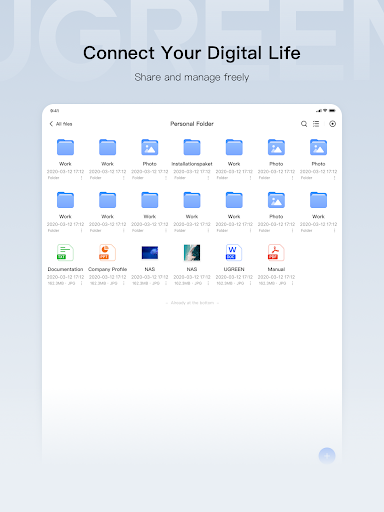Click the Personal Folder title
Viewport: 384px width, 512px height.
click(192, 124)
